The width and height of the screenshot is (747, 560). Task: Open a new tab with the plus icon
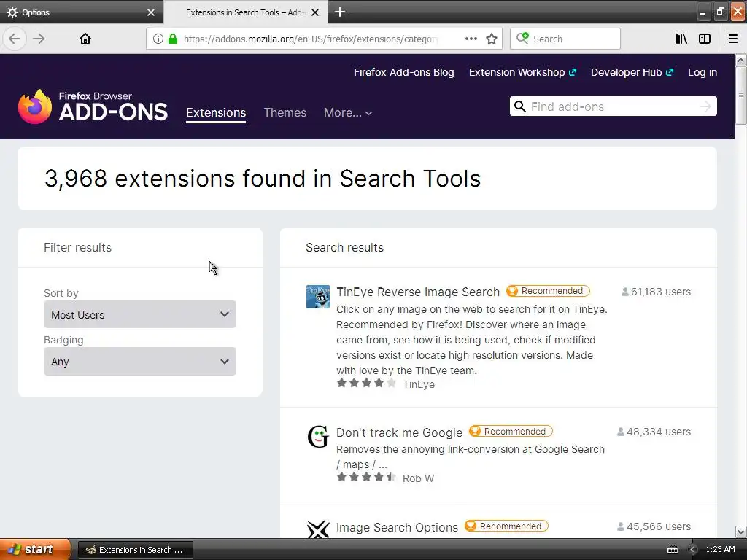[x=340, y=12]
